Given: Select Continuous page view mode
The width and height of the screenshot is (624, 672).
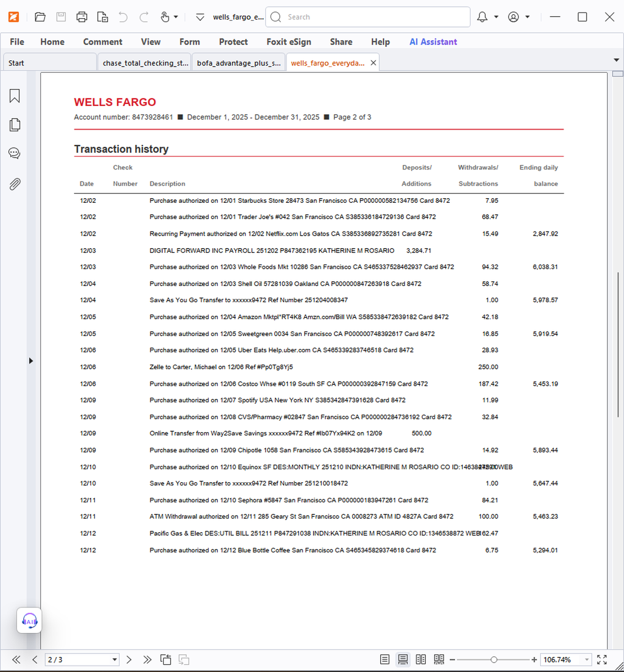Looking at the screenshot, I should tap(403, 660).
